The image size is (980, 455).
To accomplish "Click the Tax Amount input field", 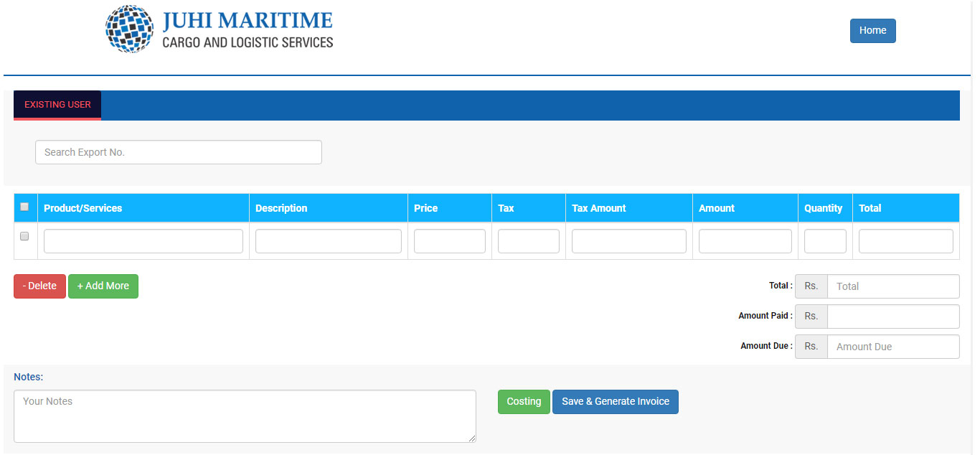I will 628,241.
